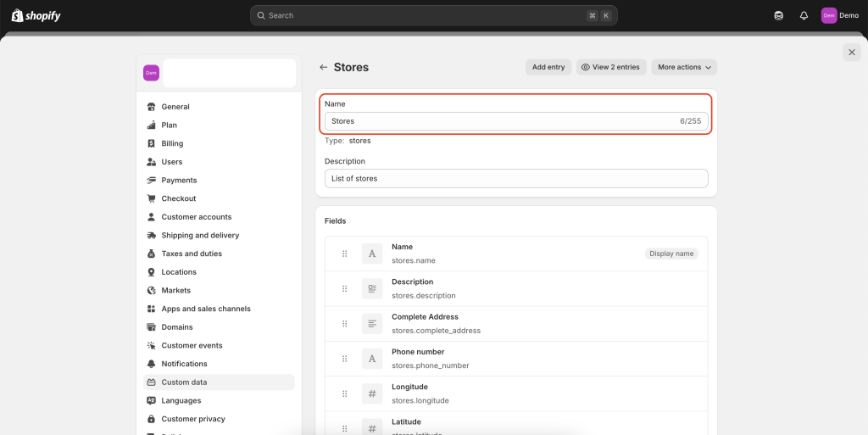Screen dimensions: 868x435
Task: Click the Users people icon
Action: tap(151, 162)
